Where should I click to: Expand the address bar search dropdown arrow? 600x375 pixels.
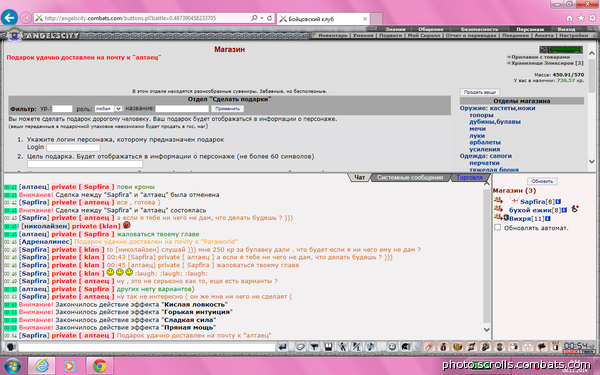pos(262,18)
